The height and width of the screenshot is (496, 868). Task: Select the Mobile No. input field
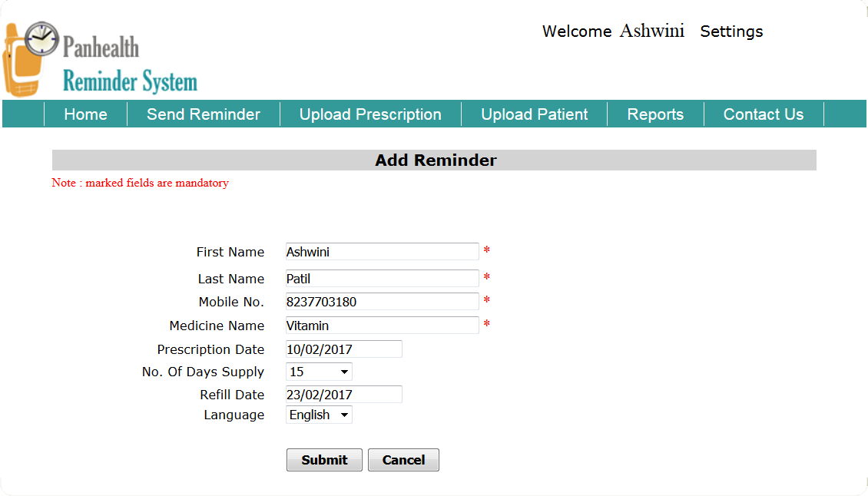(x=382, y=301)
